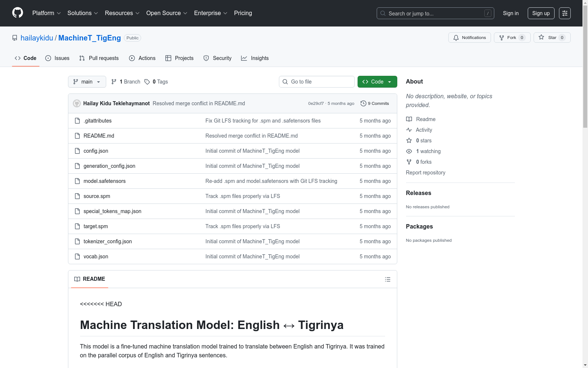Open the Projects tab
588x368 pixels.
click(x=179, y=58)
